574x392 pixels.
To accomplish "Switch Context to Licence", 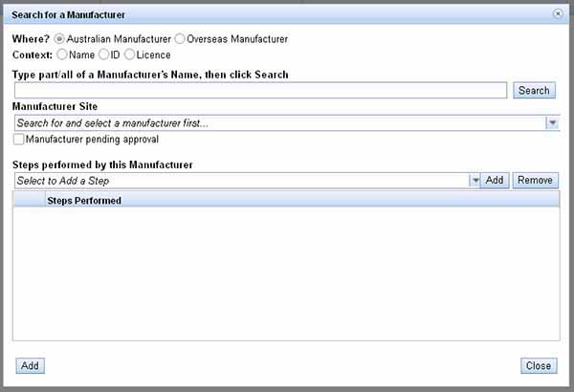I will coord(129,55).
